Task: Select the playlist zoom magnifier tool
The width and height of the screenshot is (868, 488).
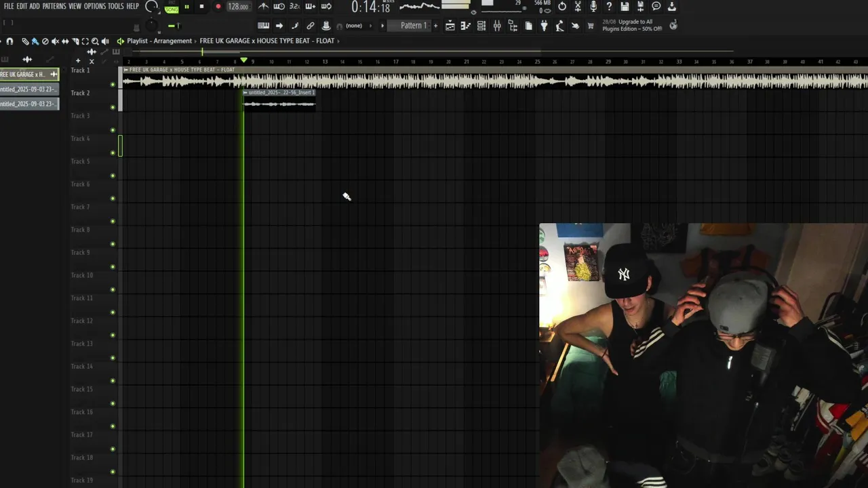Action: (x=95, y=41)
